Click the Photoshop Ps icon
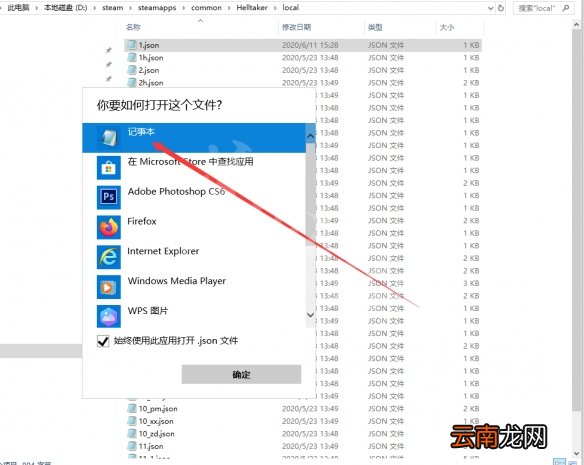Screen dimensions: 584x465 tap(109, 197)
